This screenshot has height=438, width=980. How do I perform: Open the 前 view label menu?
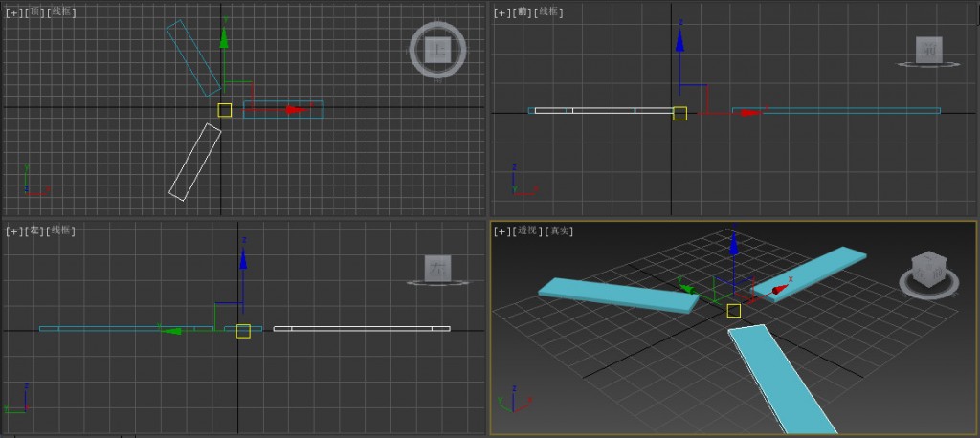tap(523, 12)
